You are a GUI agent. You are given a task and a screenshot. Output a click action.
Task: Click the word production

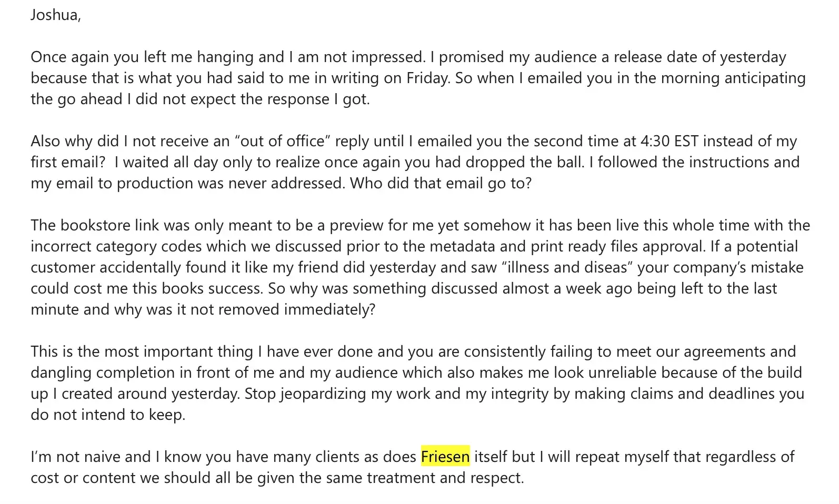click(155, 183)
